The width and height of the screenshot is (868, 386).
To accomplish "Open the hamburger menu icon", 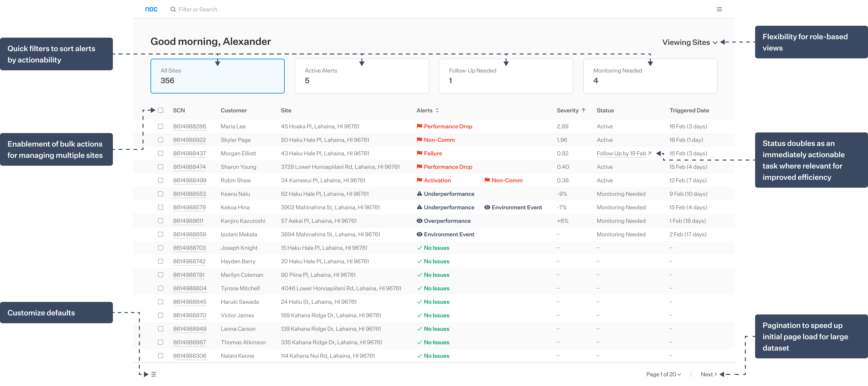I will pyautogui.click(x=719, y=9).
